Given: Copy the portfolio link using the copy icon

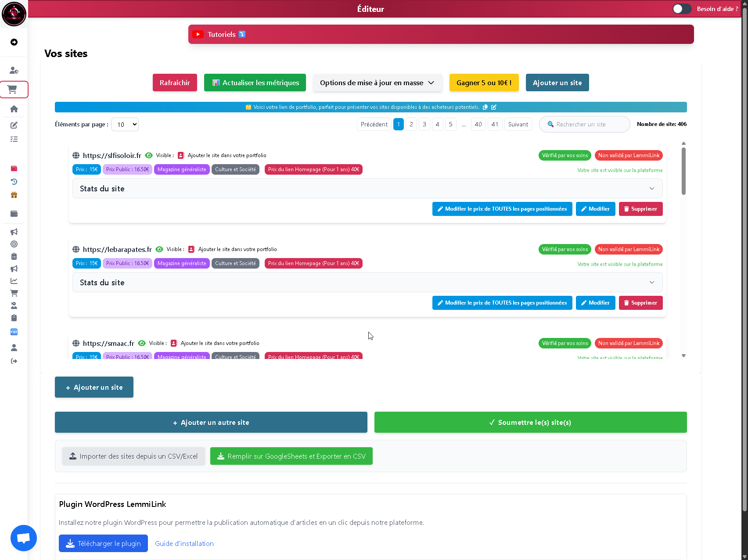Looking at the screenshot, I should pyautogui.click(x=485, y=107).
